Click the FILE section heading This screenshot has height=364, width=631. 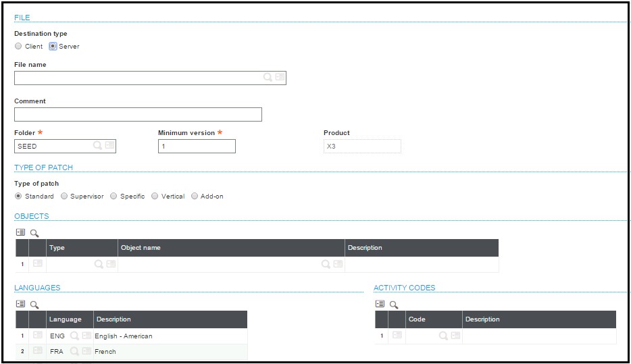(22, 18)
